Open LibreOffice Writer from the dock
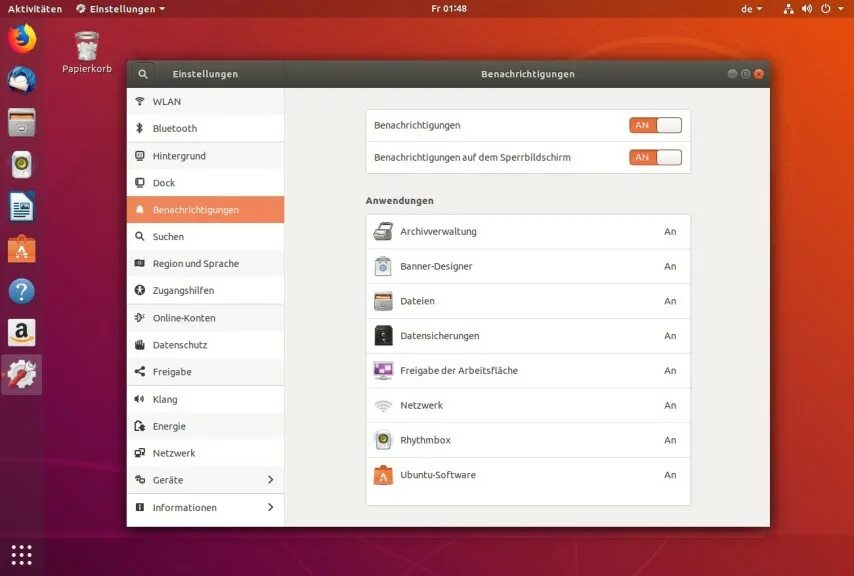854x576 pixels. (22, 207)
